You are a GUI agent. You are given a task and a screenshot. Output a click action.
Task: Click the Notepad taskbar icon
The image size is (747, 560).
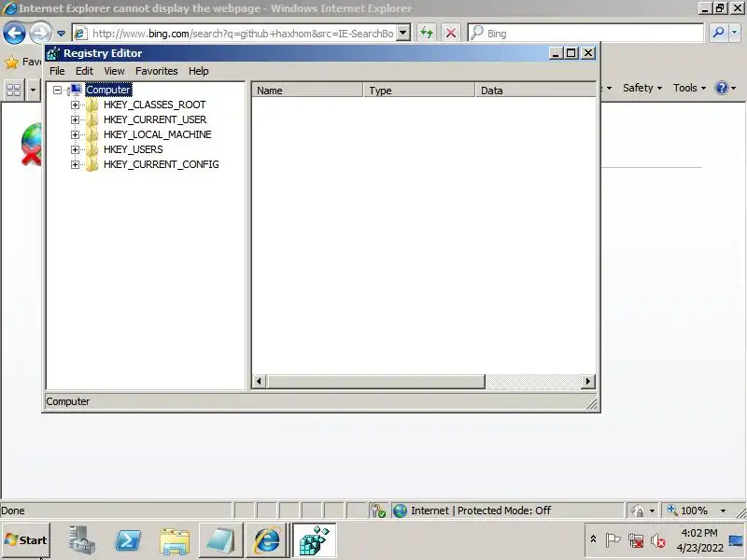[220, 540]
